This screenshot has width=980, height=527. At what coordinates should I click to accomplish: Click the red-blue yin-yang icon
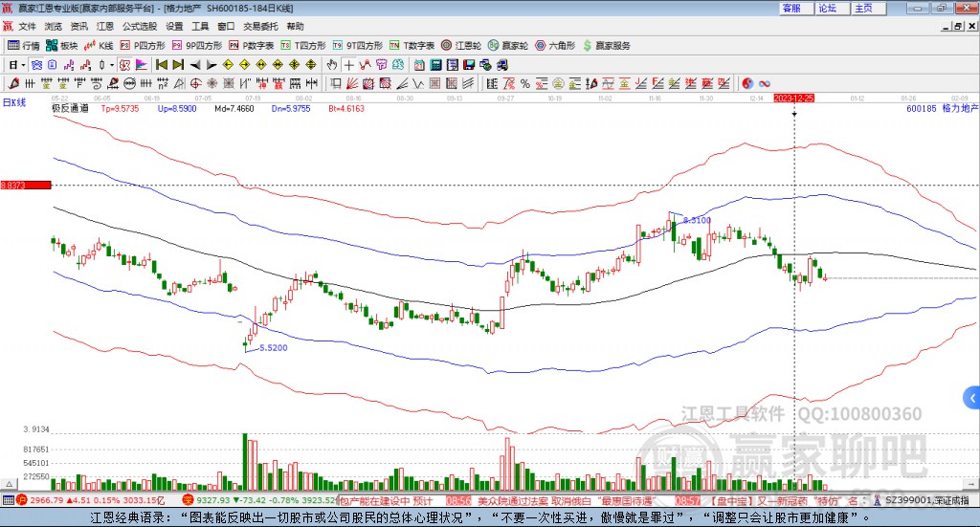coord(747,83)
